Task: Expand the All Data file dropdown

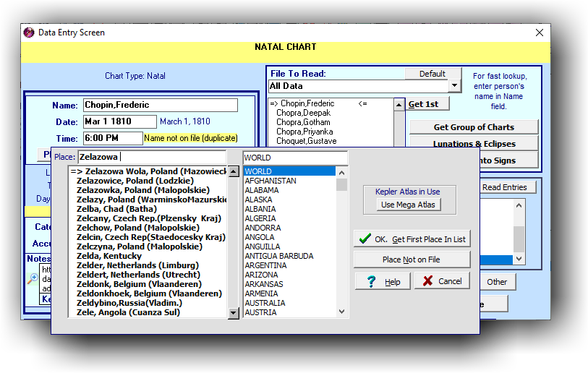Action: [x=454, y=86]
